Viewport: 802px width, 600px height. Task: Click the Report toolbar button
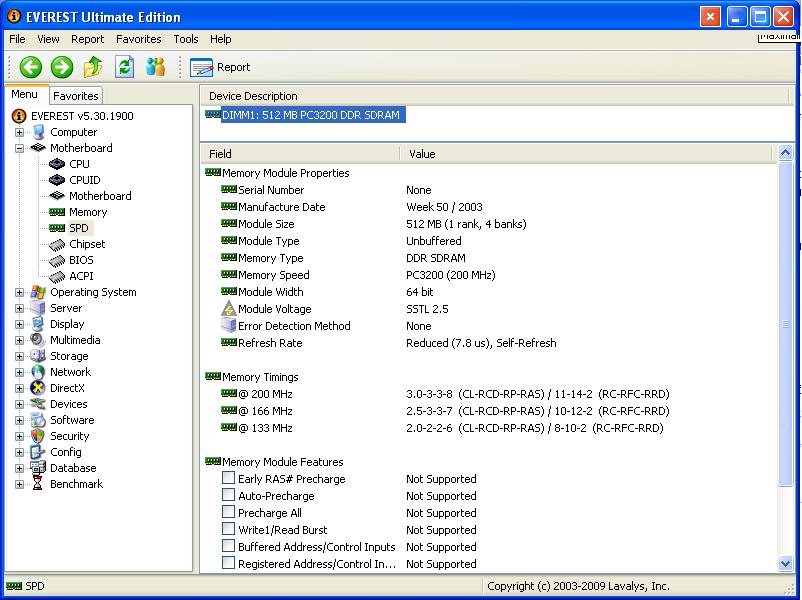(220, 67)
